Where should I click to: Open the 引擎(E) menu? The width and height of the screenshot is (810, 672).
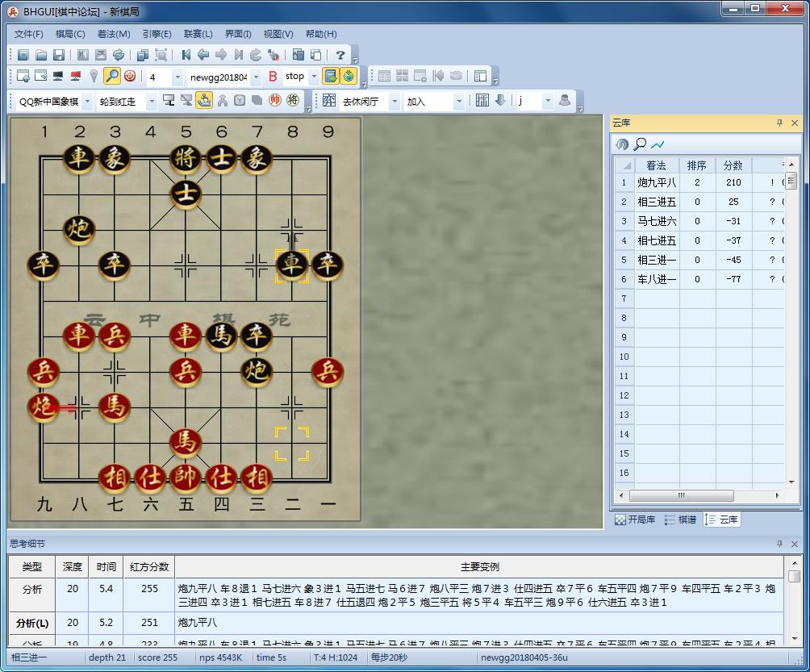coord(157,34)
